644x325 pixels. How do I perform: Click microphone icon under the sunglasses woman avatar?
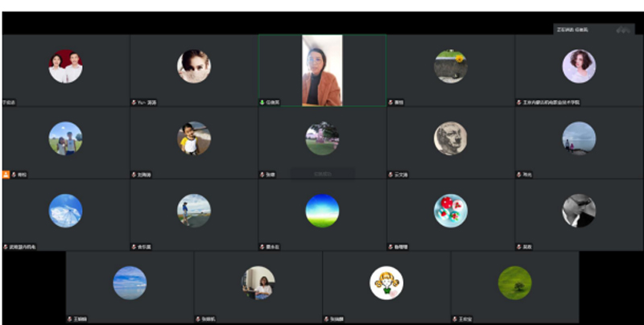pyautogui.click(x=134, y=102)
